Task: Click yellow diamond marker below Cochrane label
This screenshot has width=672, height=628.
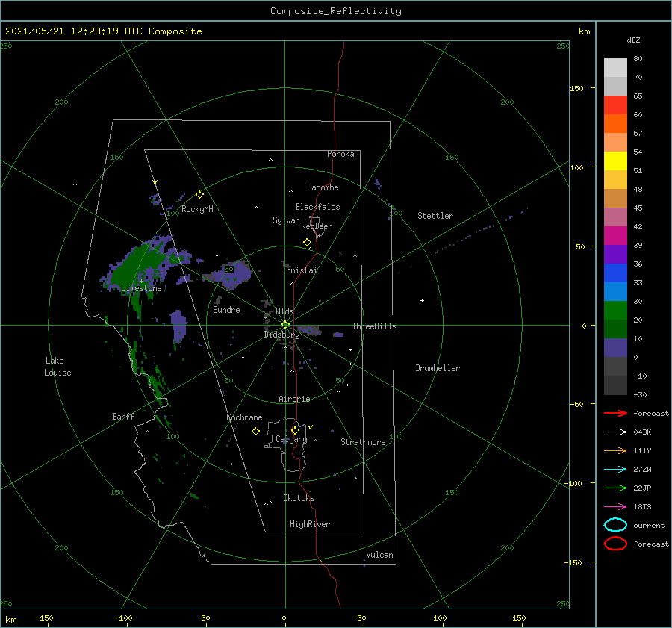Action: click(255, 432)
